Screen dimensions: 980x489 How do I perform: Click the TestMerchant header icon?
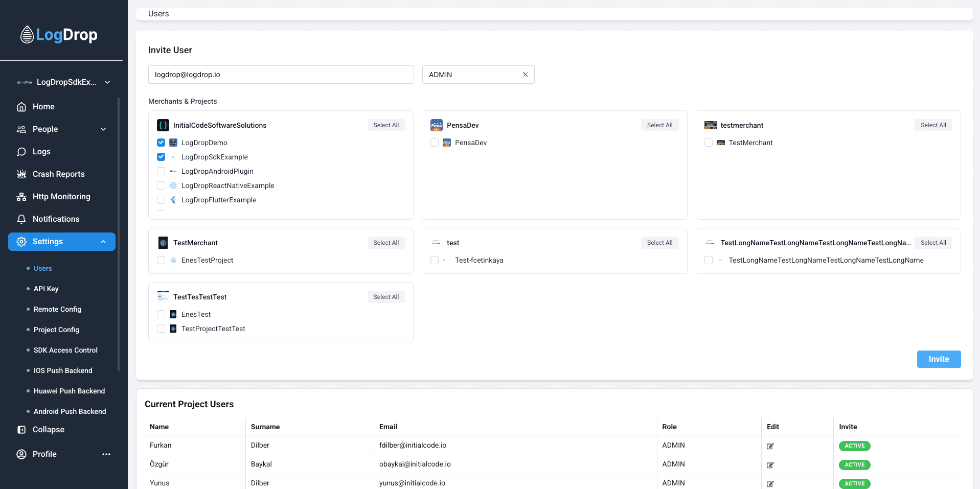click(x=163, y=243)
